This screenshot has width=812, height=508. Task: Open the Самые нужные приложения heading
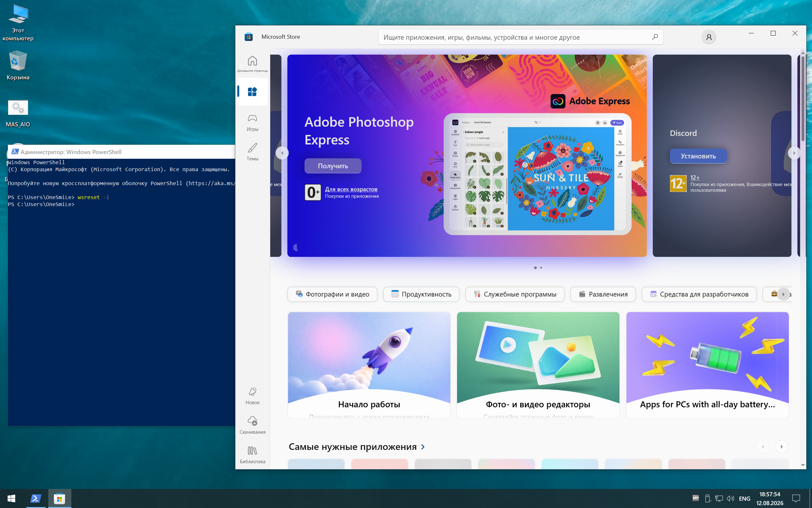352,447
